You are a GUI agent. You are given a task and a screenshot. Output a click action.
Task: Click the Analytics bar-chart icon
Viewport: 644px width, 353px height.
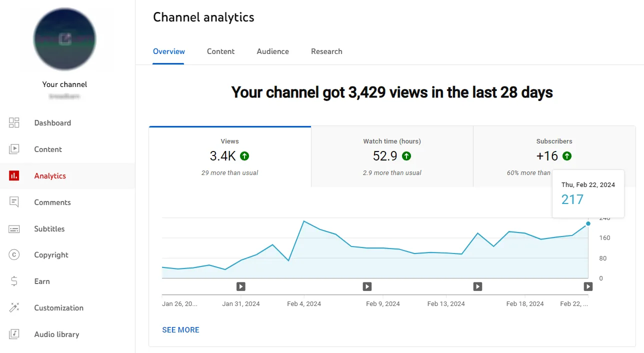(x=14, y=175)
